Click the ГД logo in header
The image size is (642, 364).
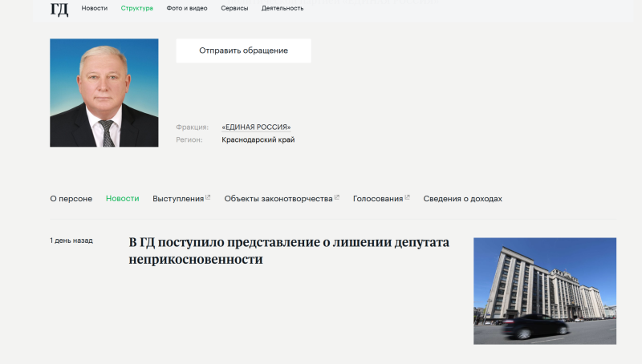pyautogui.click(x=59, y=9)
